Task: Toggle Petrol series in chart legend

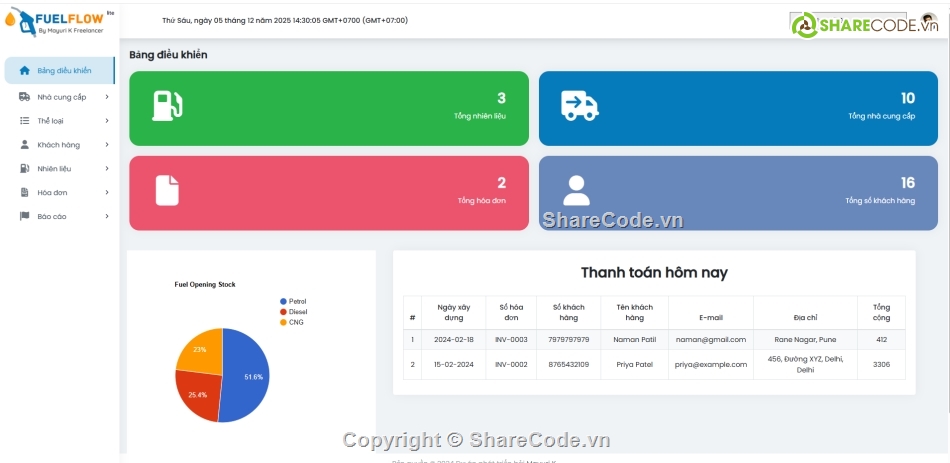Action: click(297, 301)
